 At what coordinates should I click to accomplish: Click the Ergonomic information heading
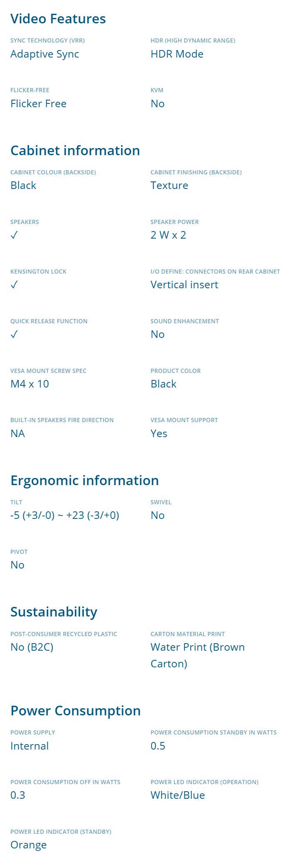point(85,481)
